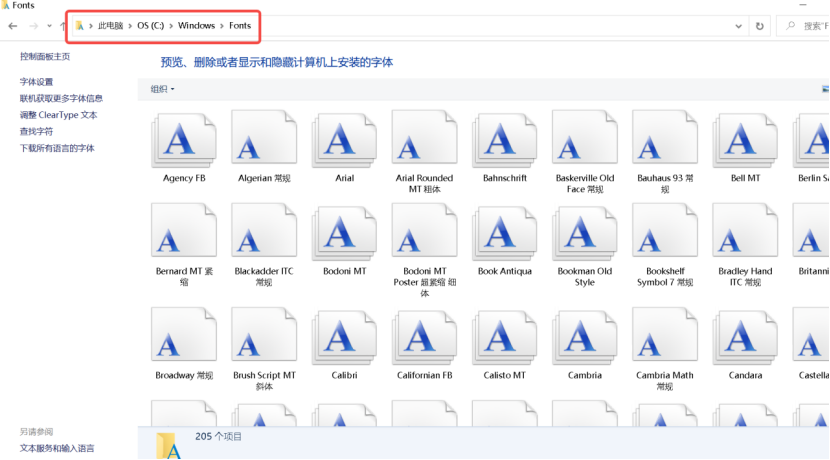Select Baskerville Old Face 常规 font

(x=584, y=139)
